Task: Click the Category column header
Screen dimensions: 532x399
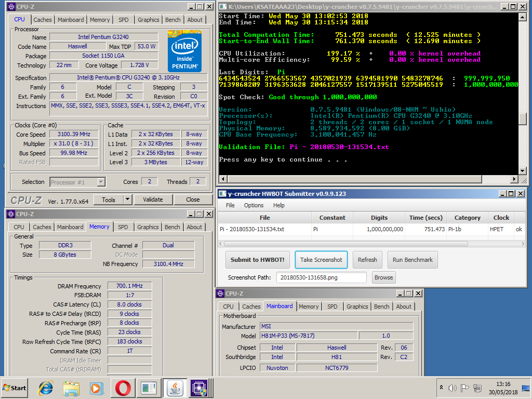Action: pos(467,218)
